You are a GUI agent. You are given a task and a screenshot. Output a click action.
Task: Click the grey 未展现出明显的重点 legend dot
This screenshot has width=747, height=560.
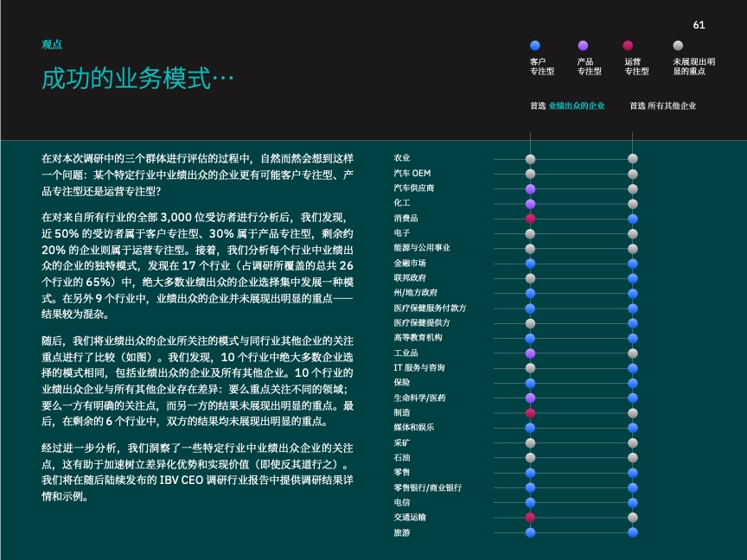coord(678,46)
